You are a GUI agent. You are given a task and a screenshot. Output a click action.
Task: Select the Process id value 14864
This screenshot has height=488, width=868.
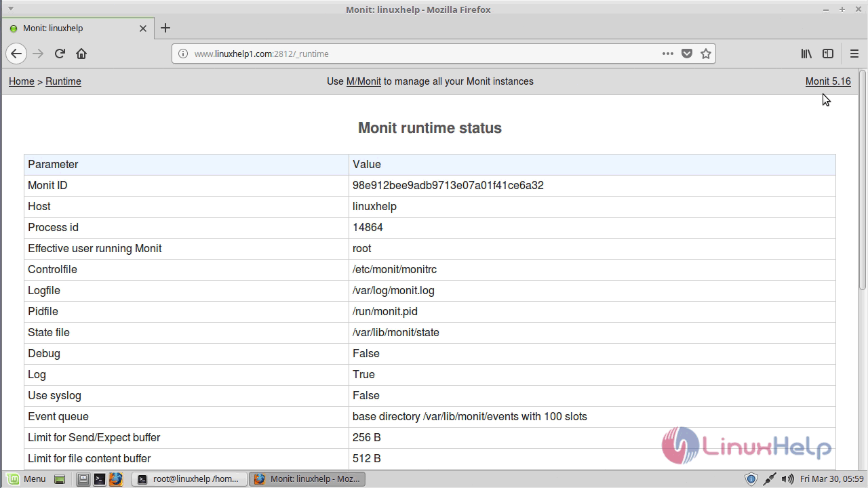[368, 227]
